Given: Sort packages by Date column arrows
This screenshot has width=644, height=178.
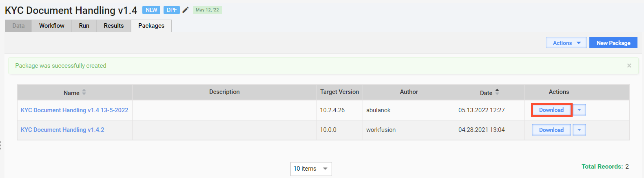Looking at the screenshot, I should click(497, 92).
